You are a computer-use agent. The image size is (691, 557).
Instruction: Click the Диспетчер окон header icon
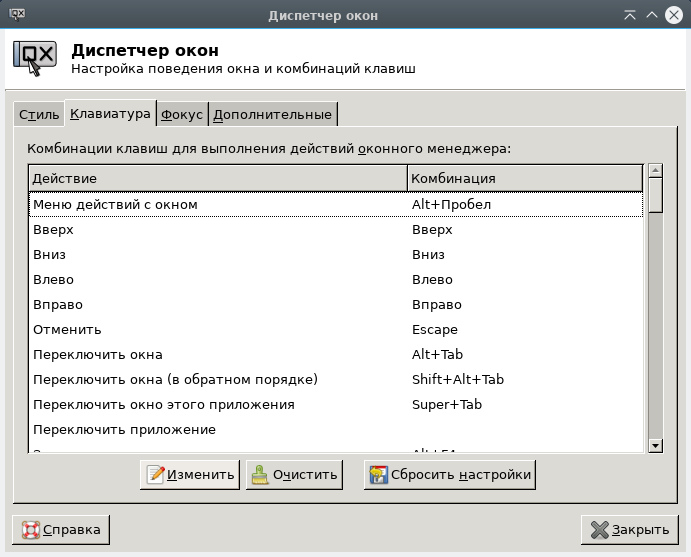pyautogui.click(x=34, y=58)
